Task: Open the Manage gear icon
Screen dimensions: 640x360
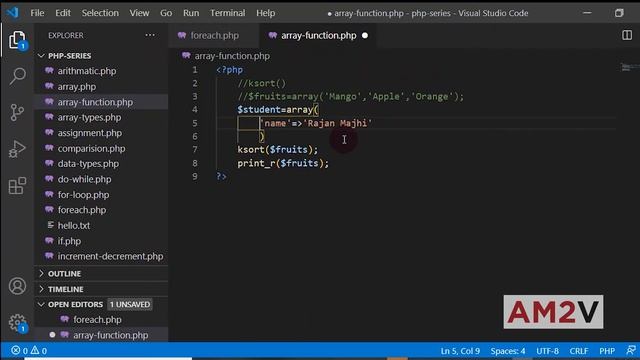Action: (17, 323)
